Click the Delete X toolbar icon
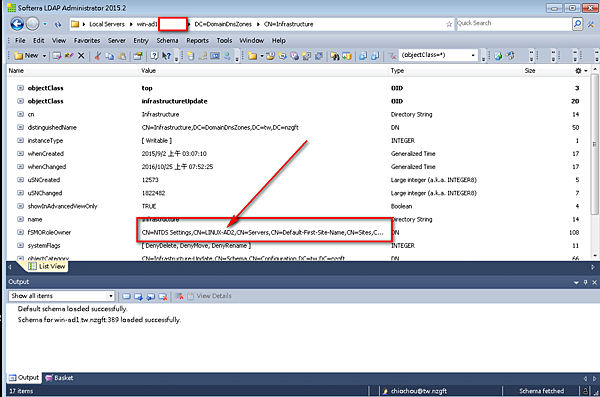The width and height of the screenshot is (600, 397). [x=81, y=56]
